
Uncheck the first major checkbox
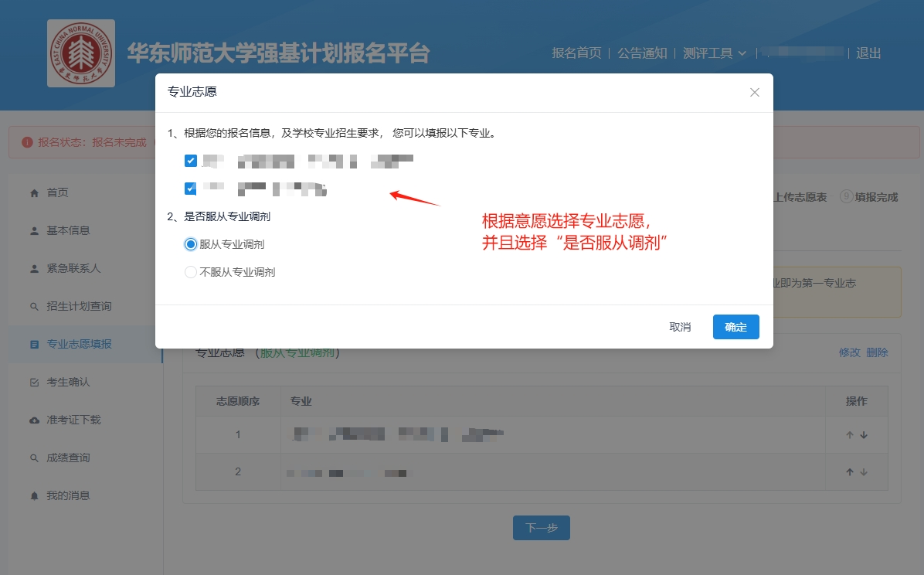point(191,161)
